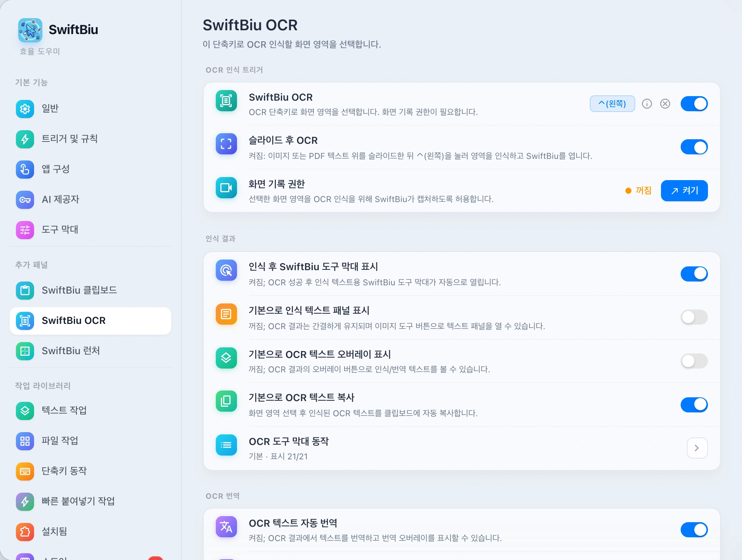The image size is (742, 560).
Task: Open 빠른 붙여넣기 작업 in the library
Action: click(x=90, y=502)
